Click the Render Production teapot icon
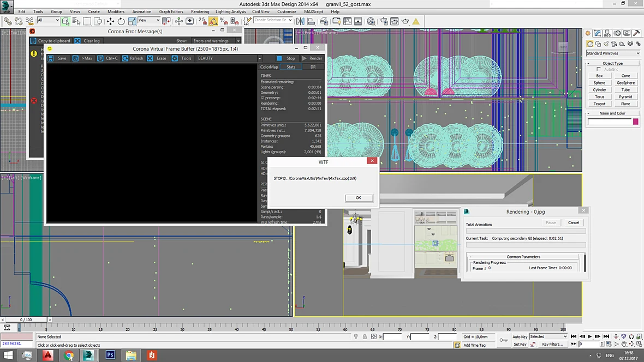Image resolution: width=644 pixels, height=362 pixels. coord(406,21)
